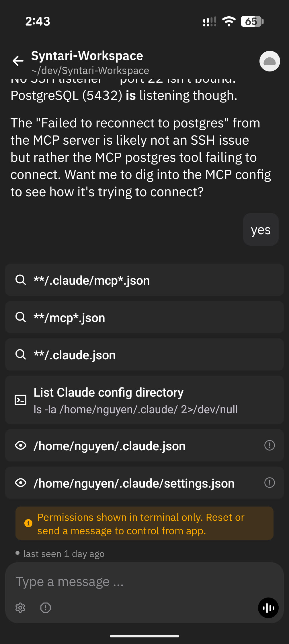The image size is (289, 644).
Task: Tap search icon beside **/mcp*.json
Action: click(x=21, y=317)
